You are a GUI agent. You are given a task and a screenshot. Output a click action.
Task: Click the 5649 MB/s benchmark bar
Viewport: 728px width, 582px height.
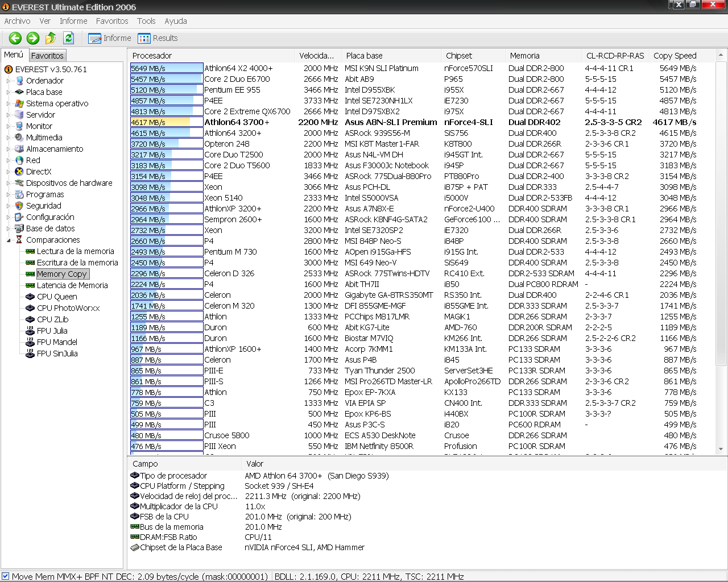pyautogui.click(x=167, y=68)
